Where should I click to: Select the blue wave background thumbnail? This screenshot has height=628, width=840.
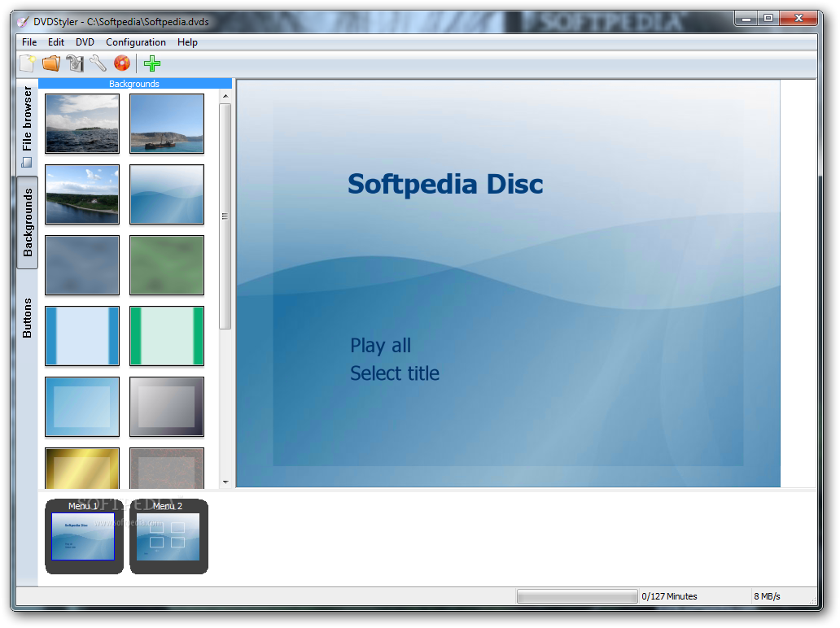[x=167, y=194]
